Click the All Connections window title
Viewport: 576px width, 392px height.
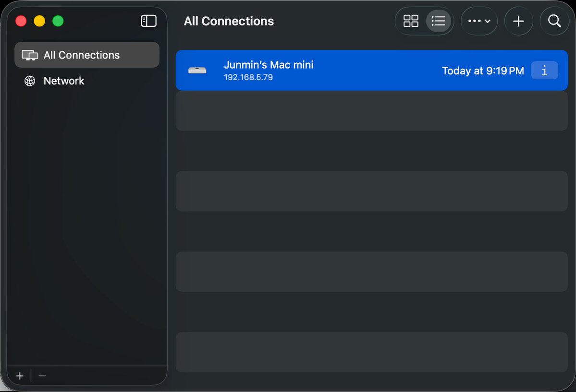(229, 21)
